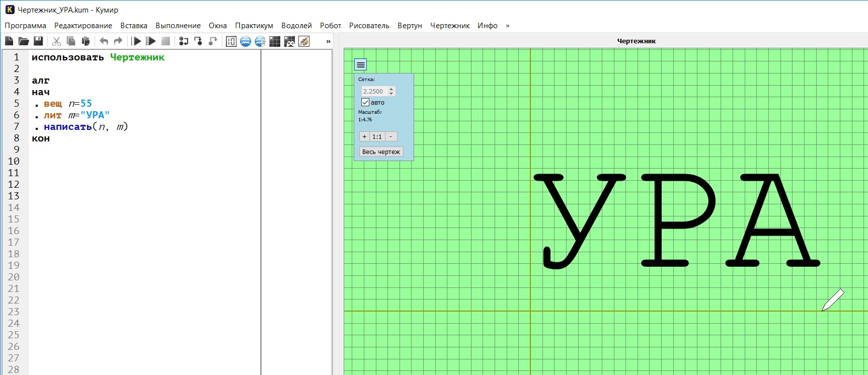Open a file with the folder icon
Screen dimensions: 868x375
[x=23, y=41]
